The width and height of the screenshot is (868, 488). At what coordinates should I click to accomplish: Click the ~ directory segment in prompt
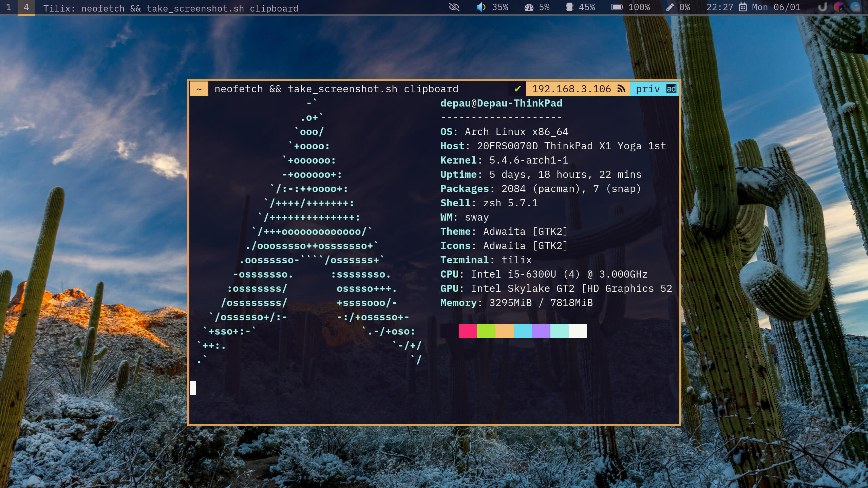pyautogui.click(x=199, y=89)
